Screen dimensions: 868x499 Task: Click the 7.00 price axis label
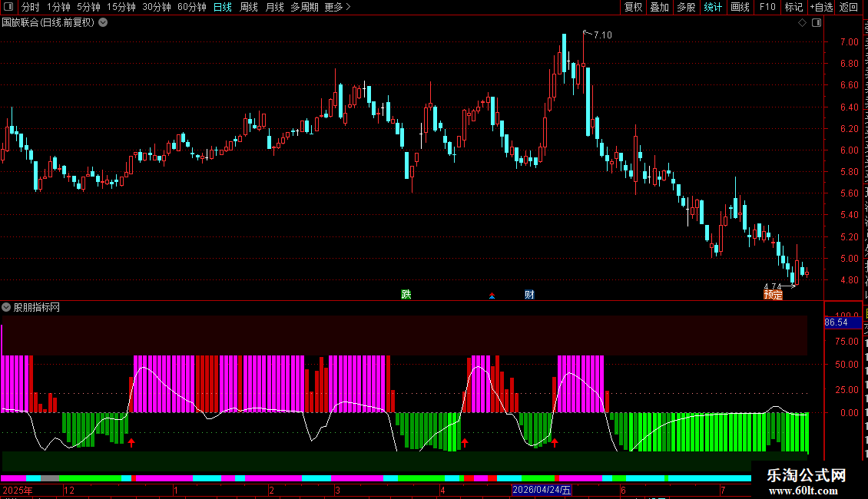tap(849, 42)
